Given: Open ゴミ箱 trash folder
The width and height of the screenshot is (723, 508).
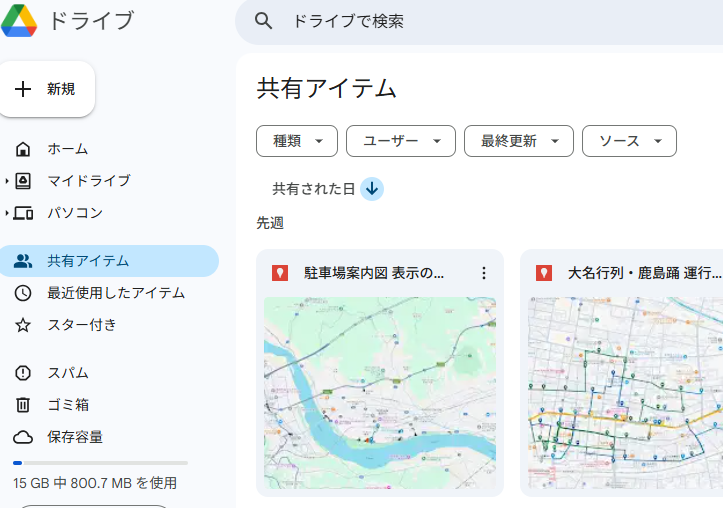Looking at the screenshot, I should pos(67,405).
